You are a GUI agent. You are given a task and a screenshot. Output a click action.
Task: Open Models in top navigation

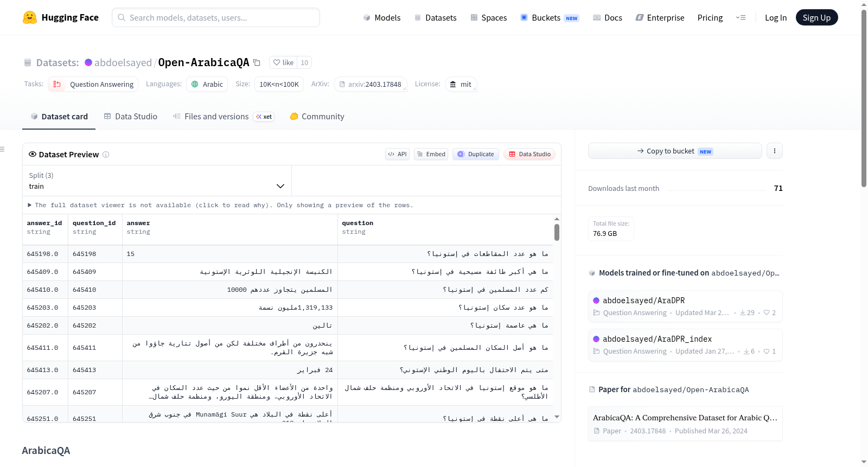pos(382,17)
